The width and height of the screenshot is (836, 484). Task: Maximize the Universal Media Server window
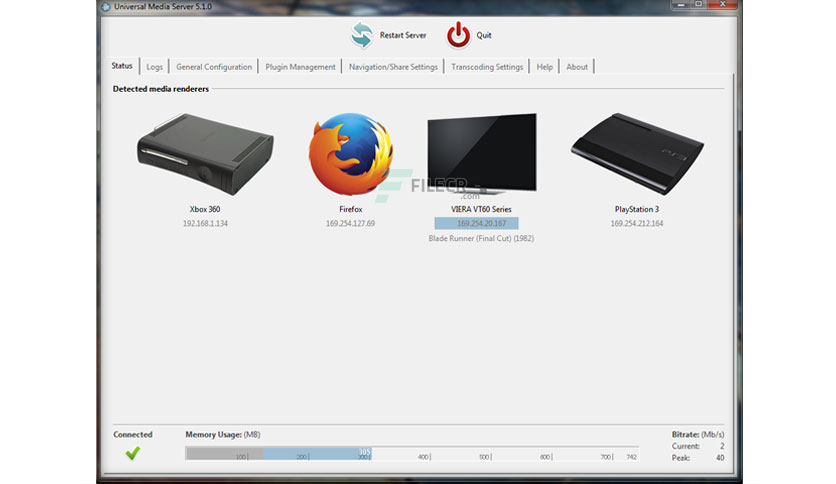698,5
